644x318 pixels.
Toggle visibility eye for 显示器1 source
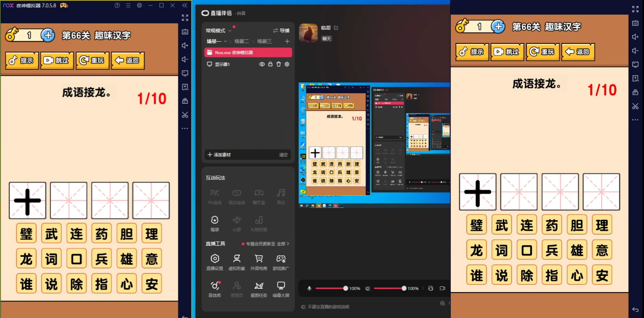click(x=262, y=64)
